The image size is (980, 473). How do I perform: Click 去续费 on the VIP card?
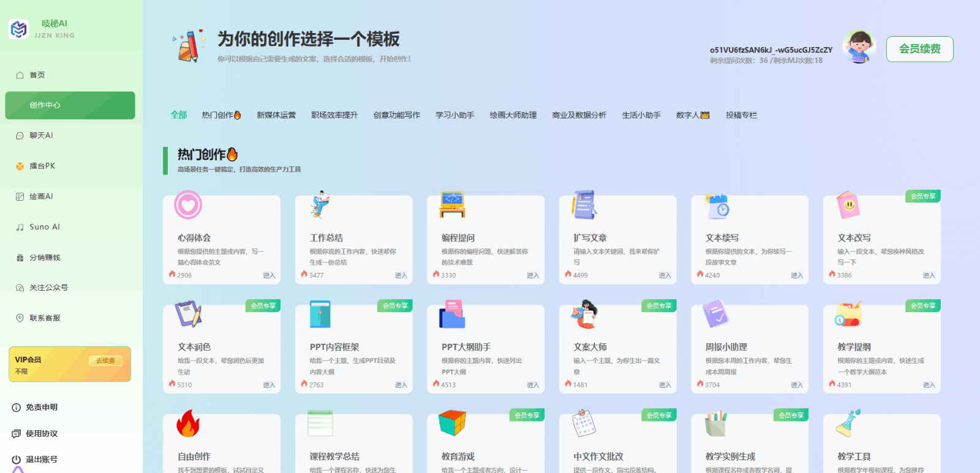[105, 360]
